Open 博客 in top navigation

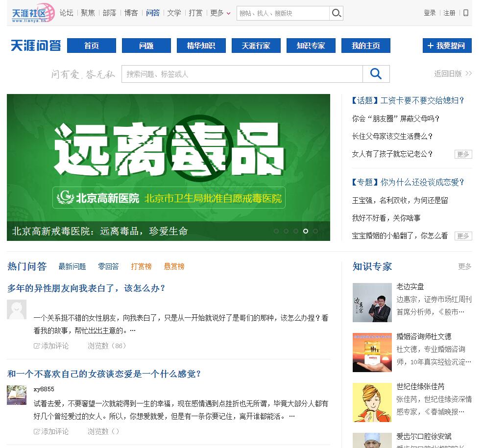click(131, 13)
